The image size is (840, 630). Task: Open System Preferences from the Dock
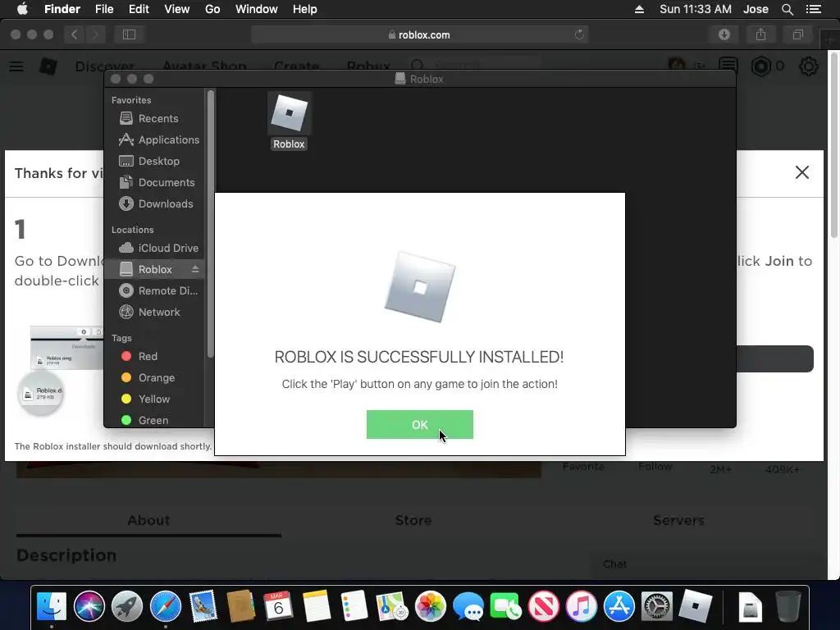pos(657,606)
